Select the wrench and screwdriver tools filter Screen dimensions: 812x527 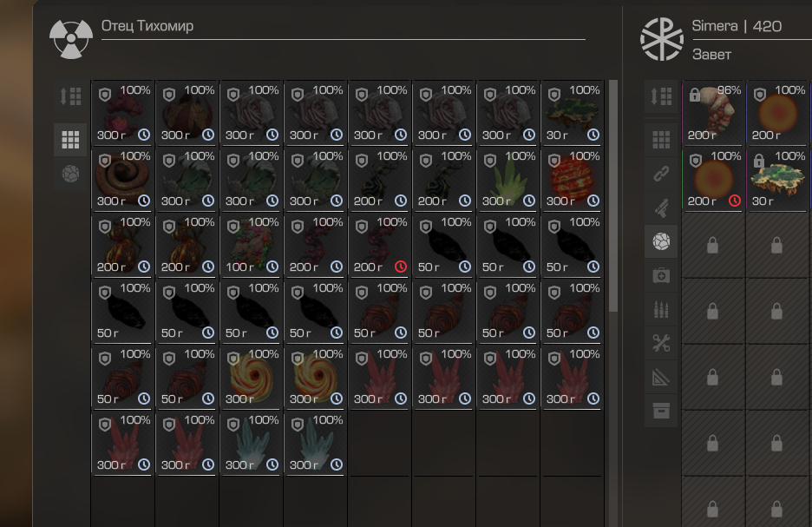(661, 343)
